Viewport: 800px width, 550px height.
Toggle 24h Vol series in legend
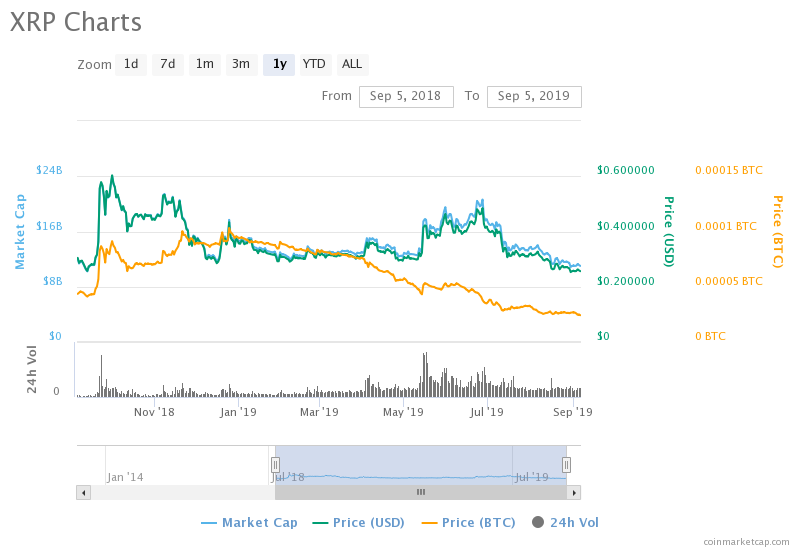coord(565,523)
